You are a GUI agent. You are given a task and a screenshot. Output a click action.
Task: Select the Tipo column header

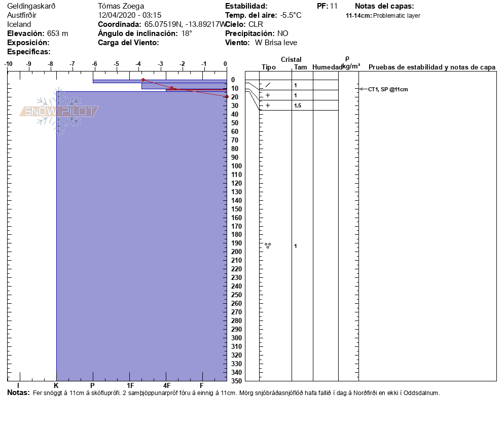click(269, 67)
